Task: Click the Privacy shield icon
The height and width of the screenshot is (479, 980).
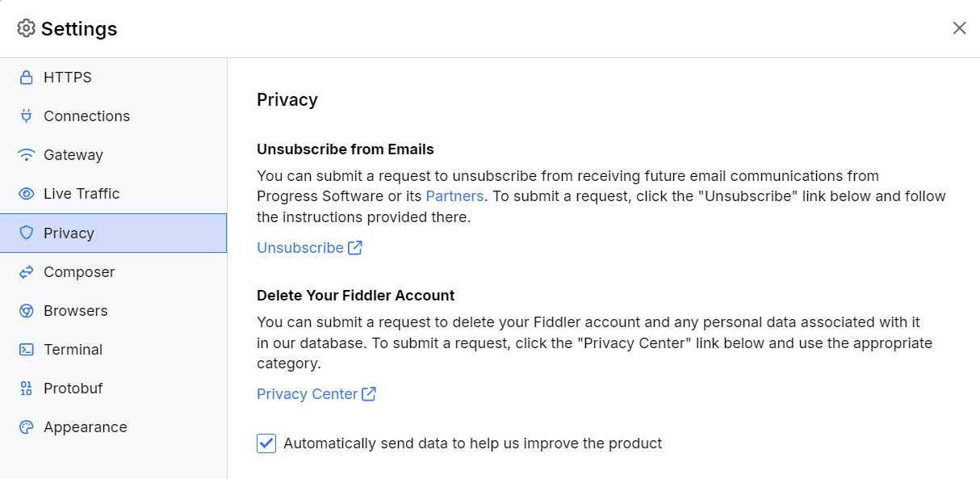Action: 27,233
